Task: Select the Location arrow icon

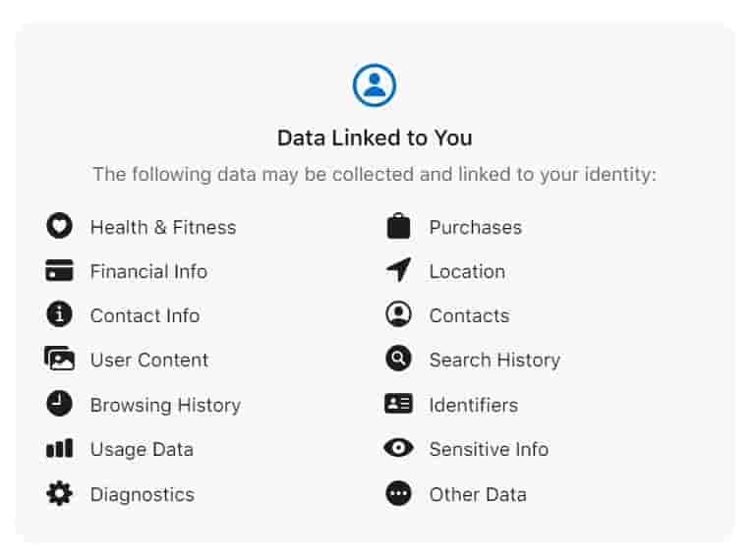Action: click(398, 270)
